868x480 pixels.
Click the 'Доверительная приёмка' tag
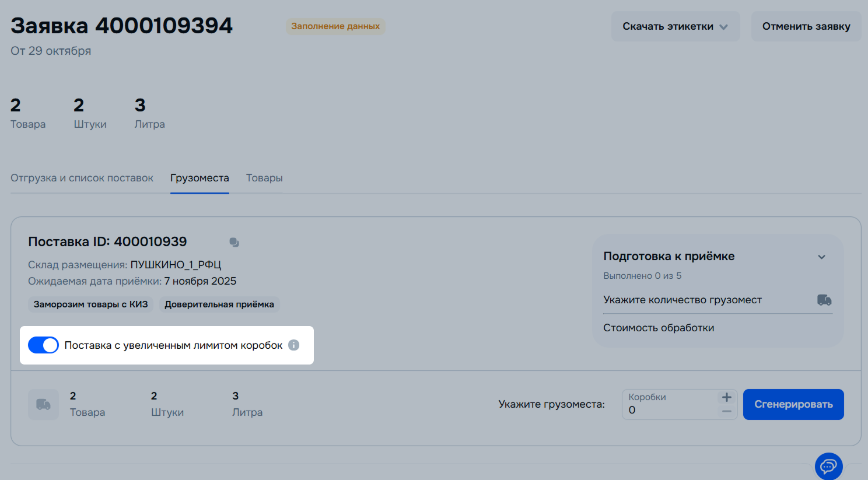click(219, 304)
